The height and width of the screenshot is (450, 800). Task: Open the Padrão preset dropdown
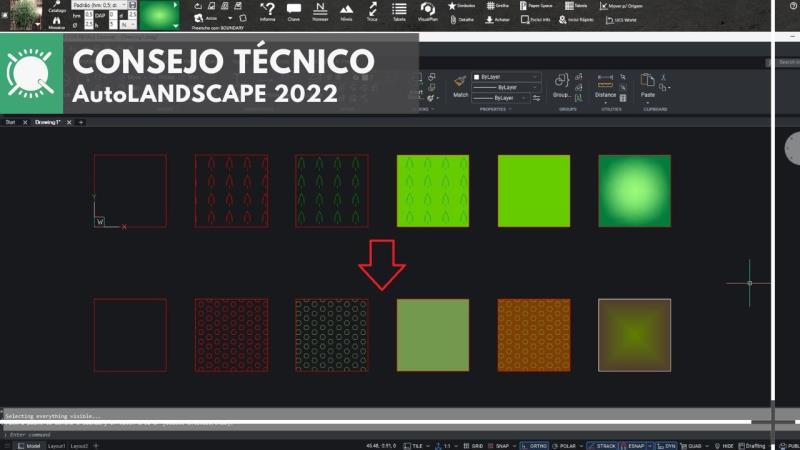pyautogui.click(x=99, y=5)
